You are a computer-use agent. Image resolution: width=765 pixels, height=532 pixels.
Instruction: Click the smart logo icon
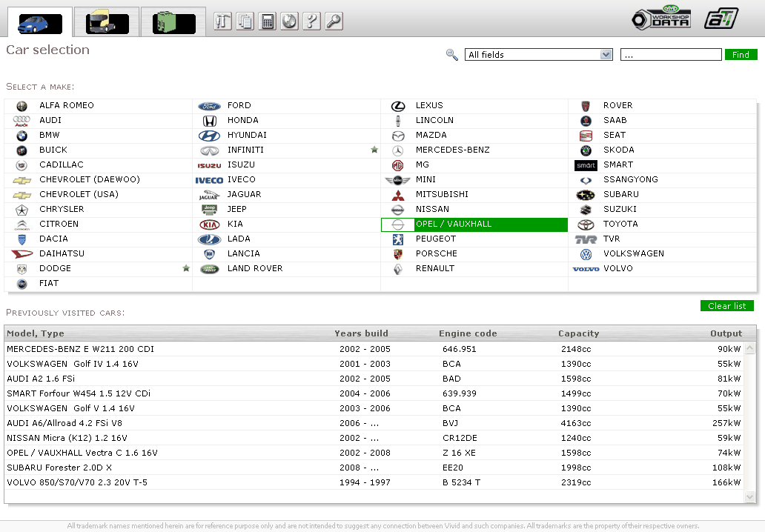[586, 165]
